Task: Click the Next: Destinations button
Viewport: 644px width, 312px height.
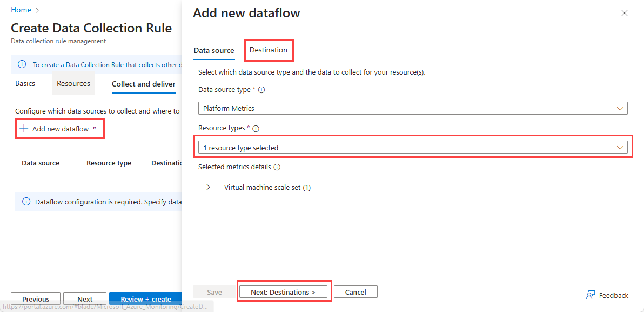Action: click(x=283, y=292)
